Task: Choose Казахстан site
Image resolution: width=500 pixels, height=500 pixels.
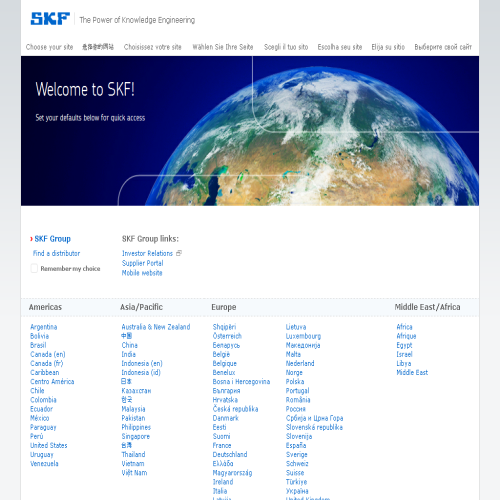Action: tap(136, 391)
